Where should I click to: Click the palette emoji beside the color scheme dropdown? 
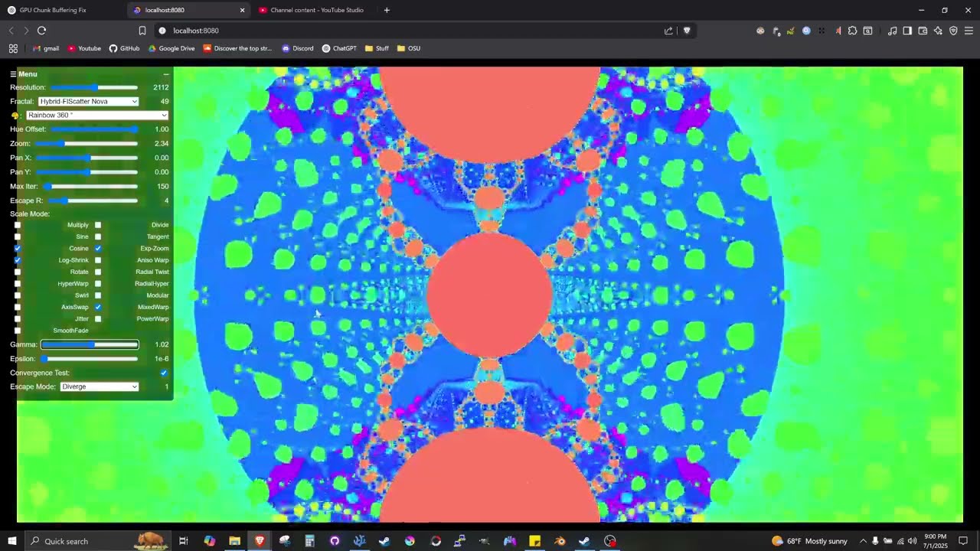click(x=15, y=115)
